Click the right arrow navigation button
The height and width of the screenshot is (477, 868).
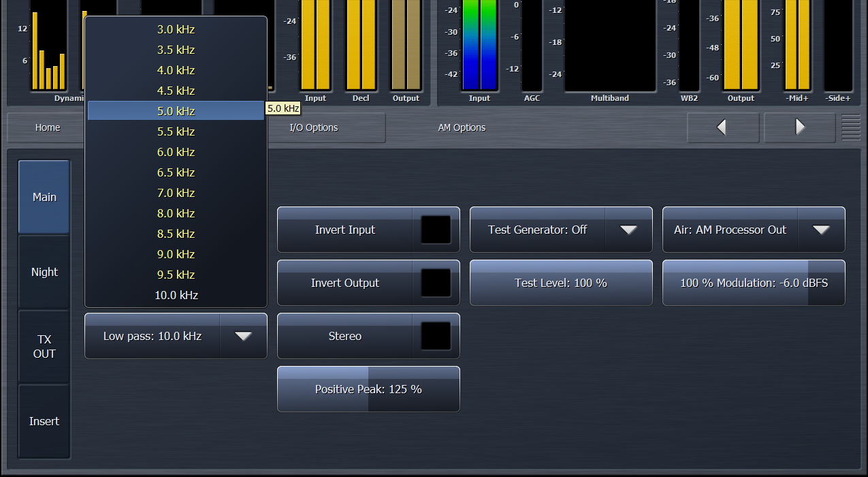(x=800, y=127)
